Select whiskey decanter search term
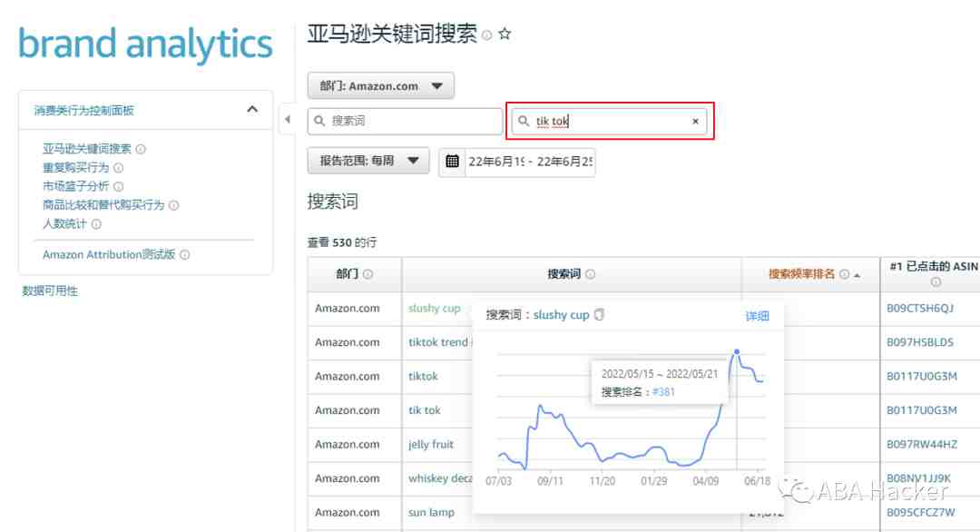This screenshot has height=532, width=980. click(440, 478)
